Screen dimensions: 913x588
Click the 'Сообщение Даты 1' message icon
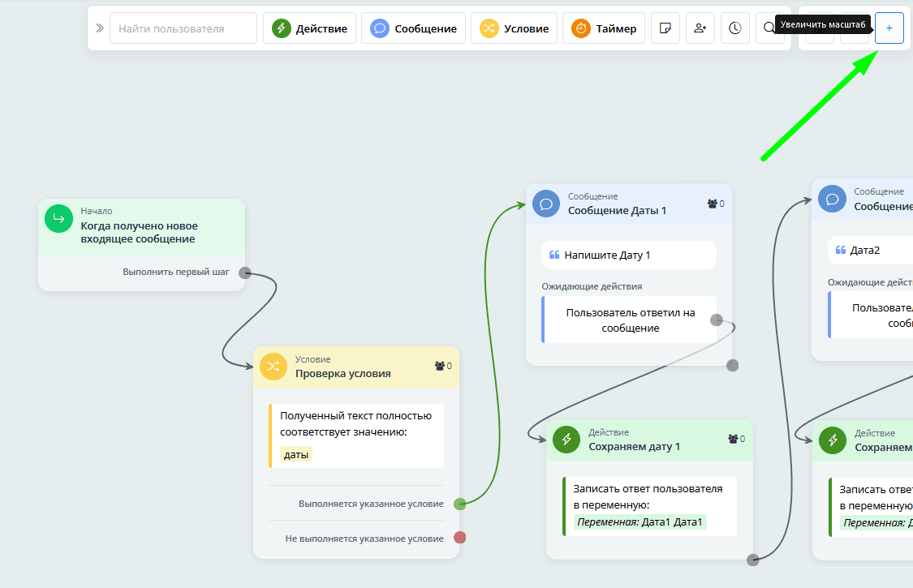point(546,204)
